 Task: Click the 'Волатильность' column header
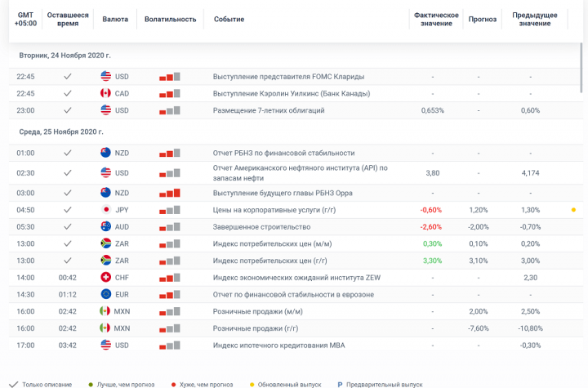(170, 20)
